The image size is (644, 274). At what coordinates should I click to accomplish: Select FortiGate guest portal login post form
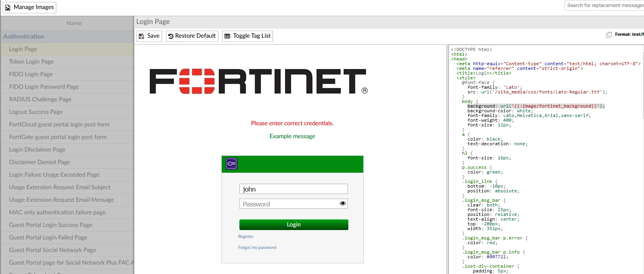[67, 137]
